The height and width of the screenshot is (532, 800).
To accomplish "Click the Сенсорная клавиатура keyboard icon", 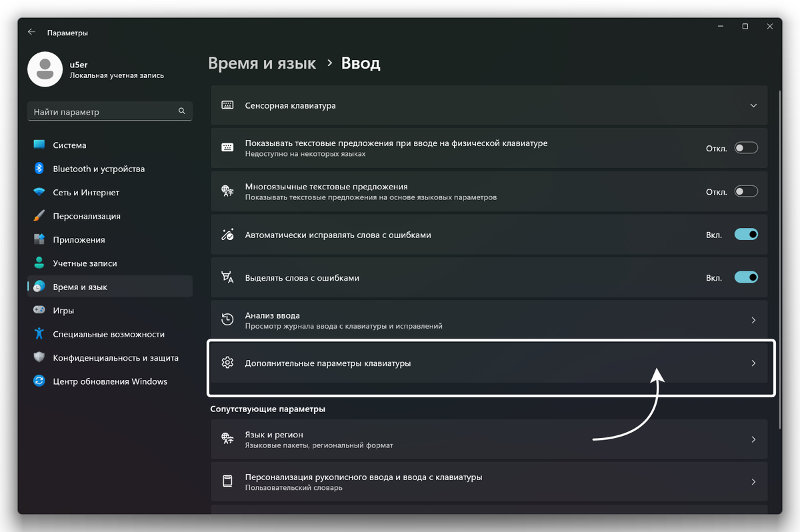I will (x=227, y=105).
